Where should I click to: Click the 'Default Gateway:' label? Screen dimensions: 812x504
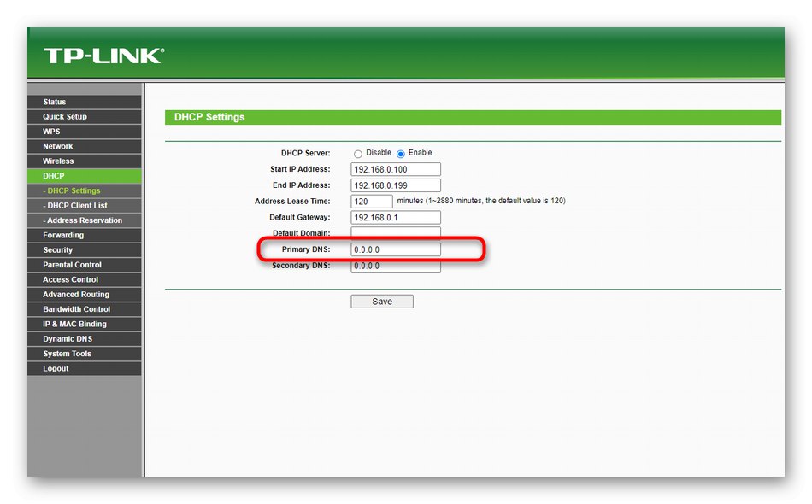[x=299, y=217]
